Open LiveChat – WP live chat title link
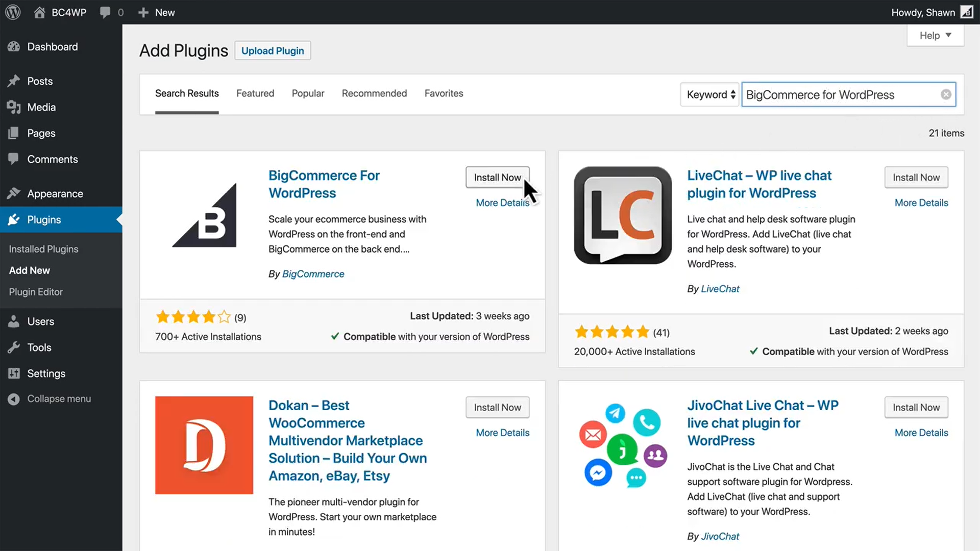 (759, 184)
